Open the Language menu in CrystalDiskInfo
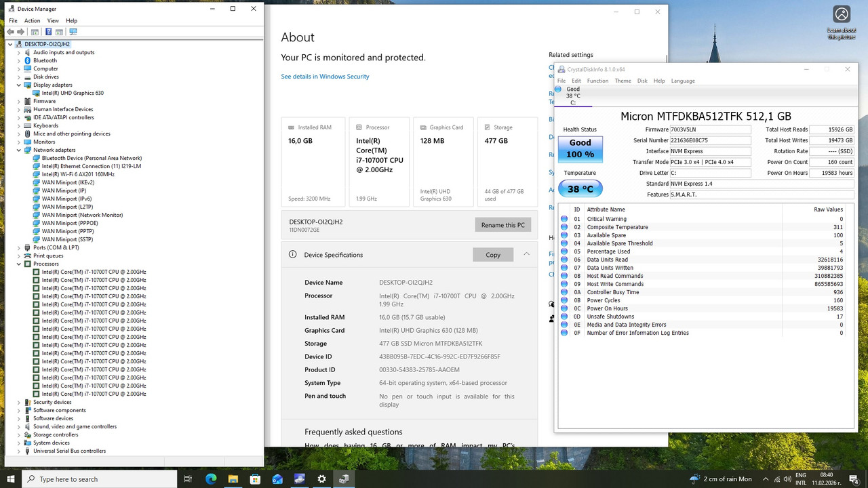Screen dimensions: 868x488 click(x=683, y=81)
